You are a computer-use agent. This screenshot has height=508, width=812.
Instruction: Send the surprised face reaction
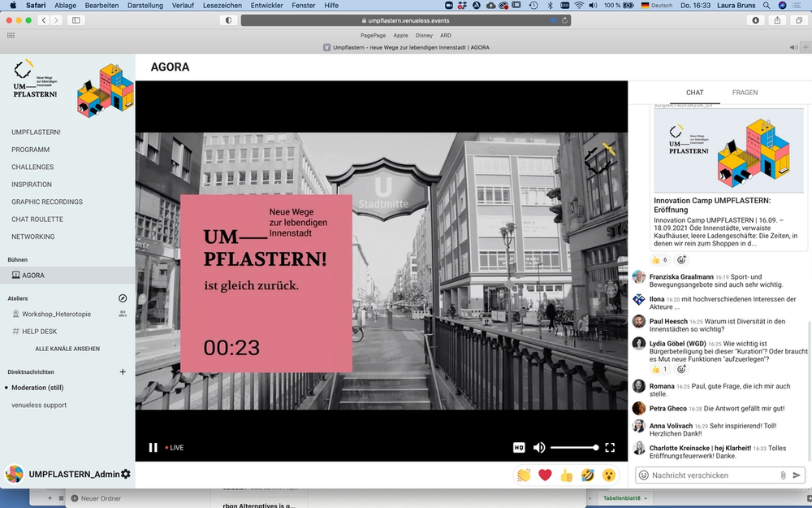[608, 475]
